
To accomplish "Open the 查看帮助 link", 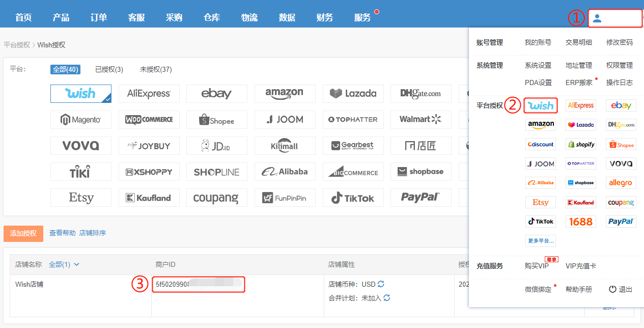I will click(63, 233).
